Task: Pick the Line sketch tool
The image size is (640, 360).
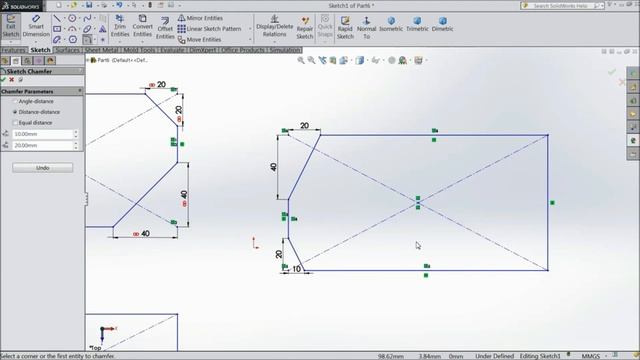Action: pyautogui.click(x=57, y=18)
